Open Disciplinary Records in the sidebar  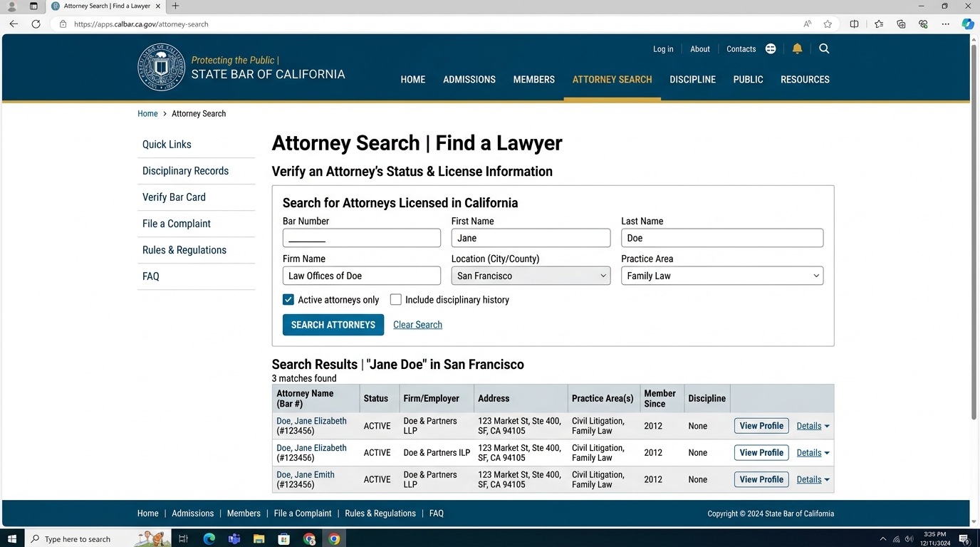185,171
